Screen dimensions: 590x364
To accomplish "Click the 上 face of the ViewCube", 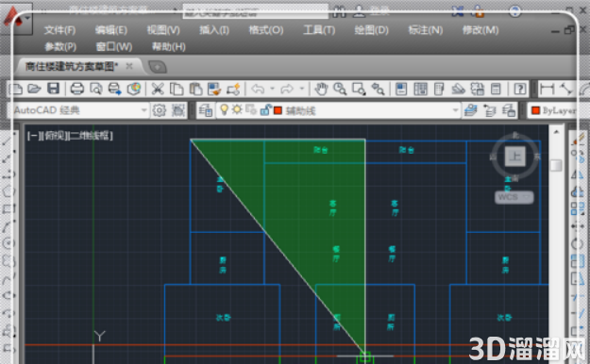I will tap(514, 156).
